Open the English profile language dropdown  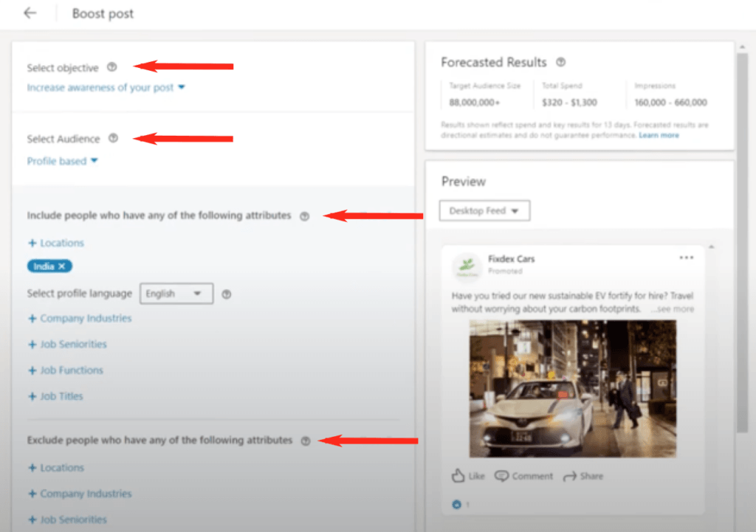(176, 293)
